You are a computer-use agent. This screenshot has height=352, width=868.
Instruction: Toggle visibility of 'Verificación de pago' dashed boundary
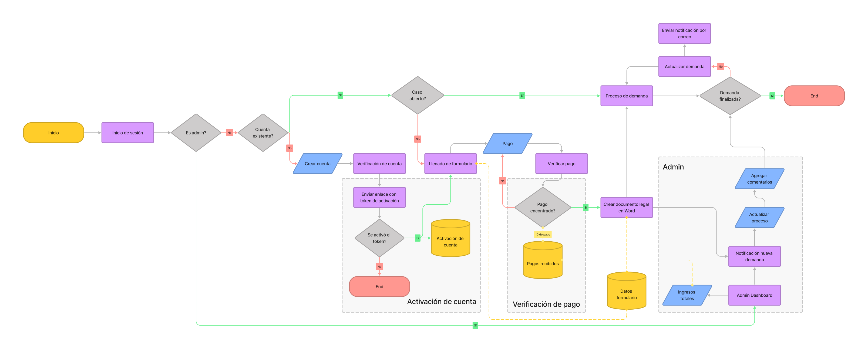click(x=548, y=306)
